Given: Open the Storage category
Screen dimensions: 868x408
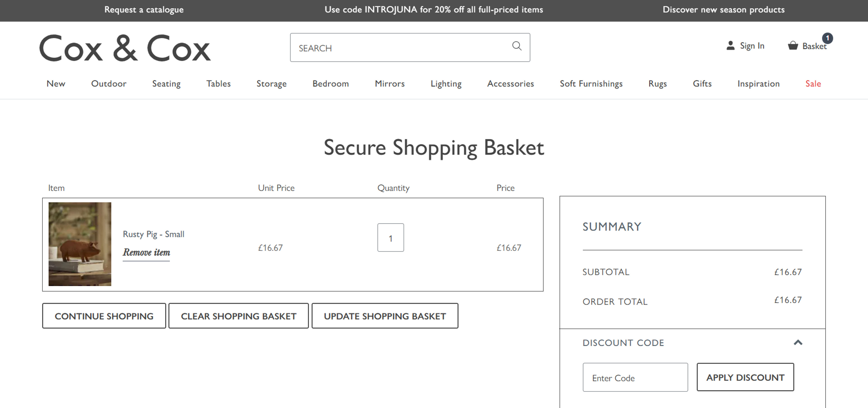Looking at the screenshot, I should point(271,84).
